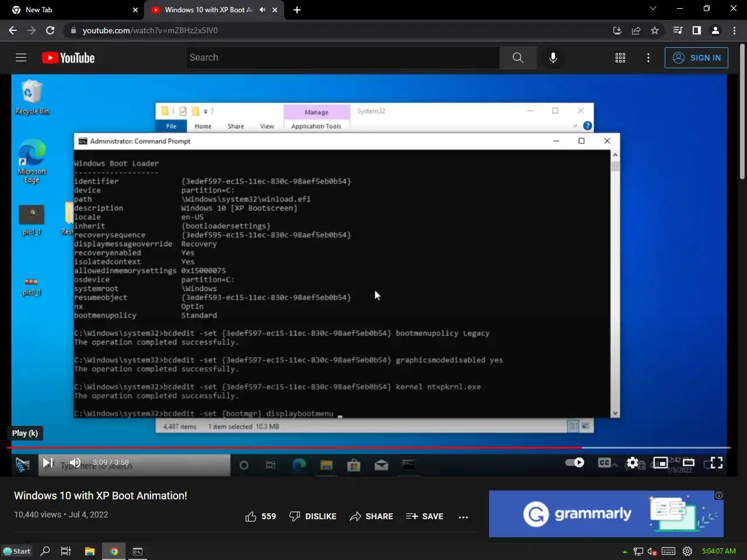Go back in browser history
This screenshot has height=560, width=747.
click(x=13, y=30)
